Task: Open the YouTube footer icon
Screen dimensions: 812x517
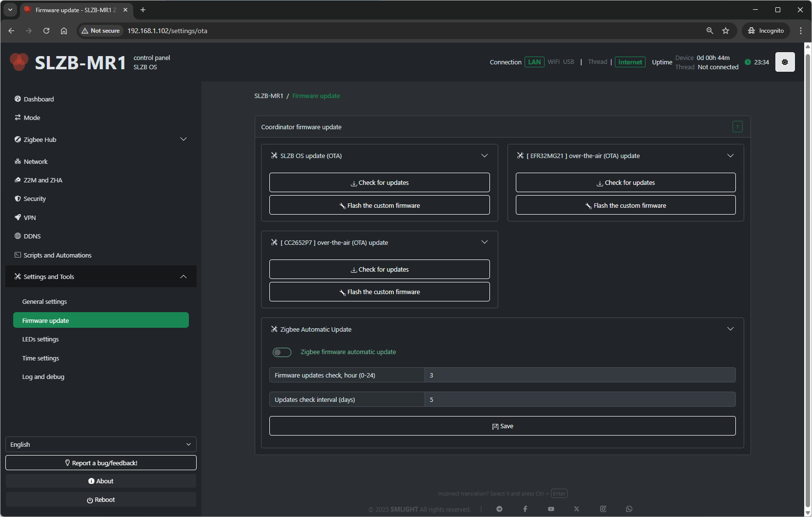Action: 551,509
